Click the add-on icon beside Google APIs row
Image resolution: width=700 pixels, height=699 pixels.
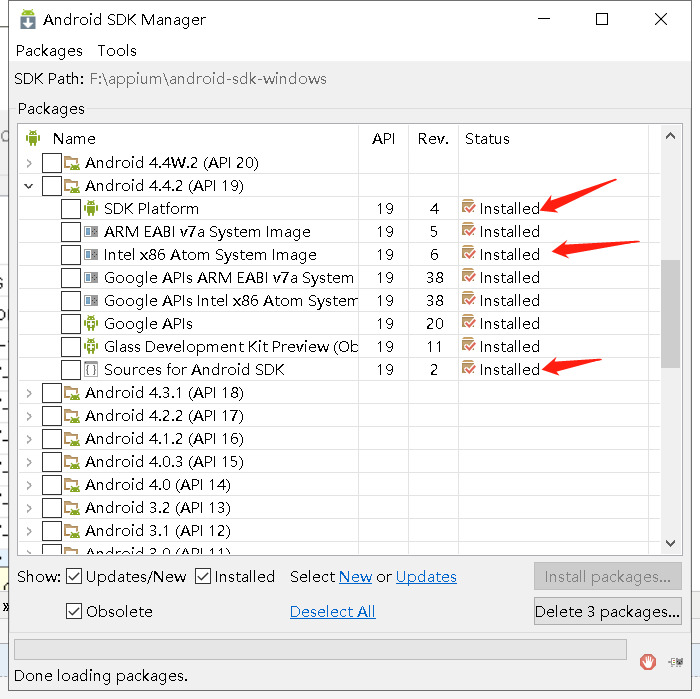(x=91, y=324)
